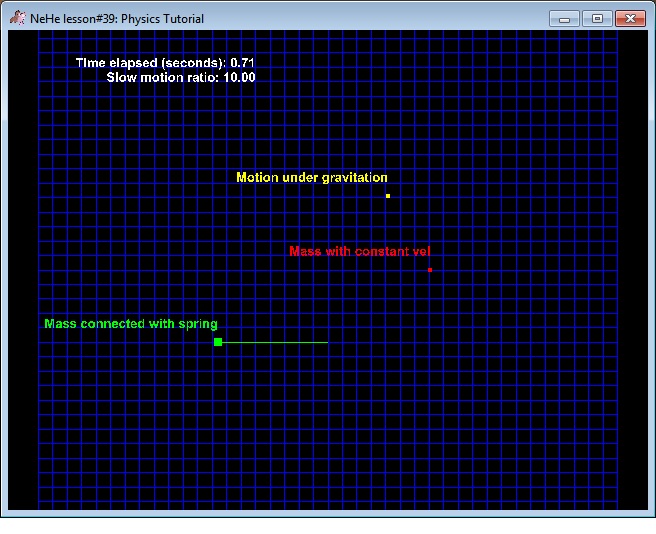Close the NeHe lesson window
Viewport: 656px width, 534px height.
click(629, 18)
